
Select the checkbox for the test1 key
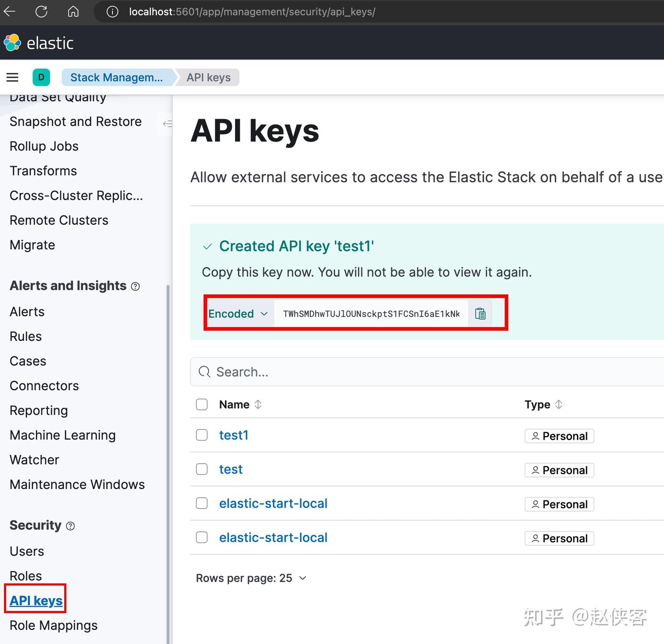coord(202,435)
